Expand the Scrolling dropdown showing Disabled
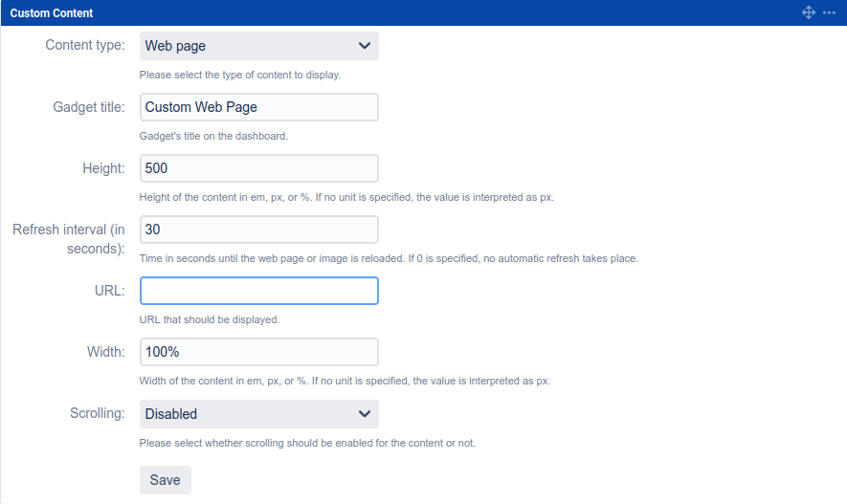 [258, 414]
